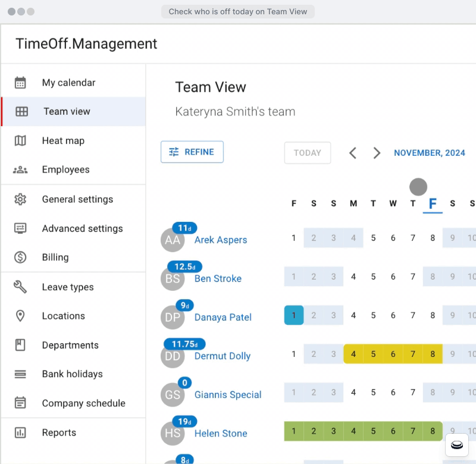This screenshot has height=464, width=476.
Task: Click Dermut Dolly's yellow leave block
Action: click(x=393, y=353)
